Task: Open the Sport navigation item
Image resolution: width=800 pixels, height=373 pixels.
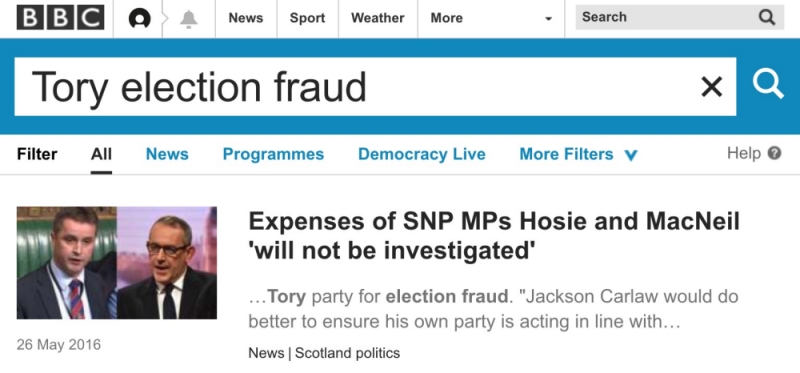Action: (x=307, y=18)
